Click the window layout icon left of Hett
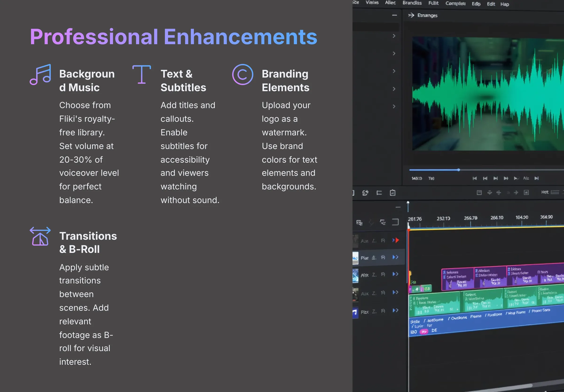Screen dimensions: 564x392 pyautogui.click(x=479, y=192)
